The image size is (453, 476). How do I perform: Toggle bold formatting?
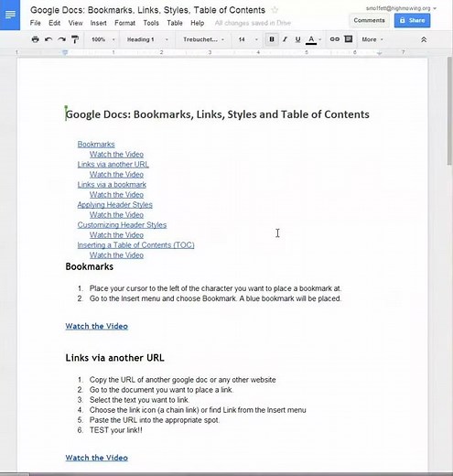tap(272, 39)
